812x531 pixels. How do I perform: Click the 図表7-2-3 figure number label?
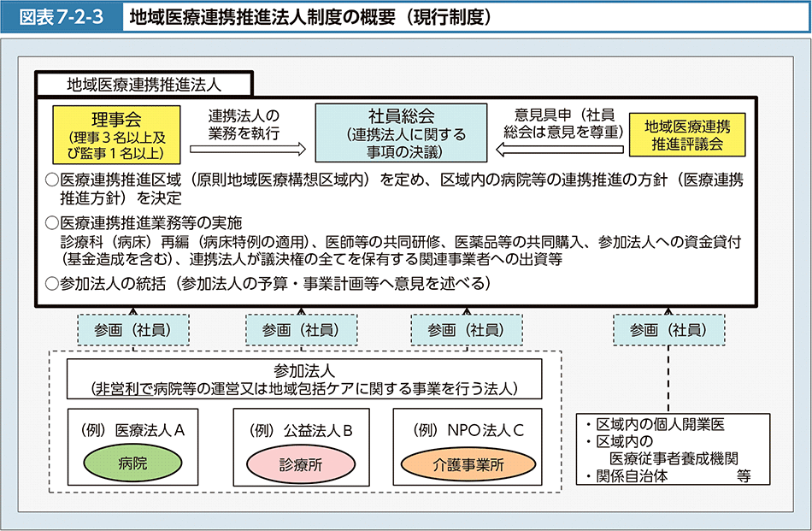click(x=60, y=17)
